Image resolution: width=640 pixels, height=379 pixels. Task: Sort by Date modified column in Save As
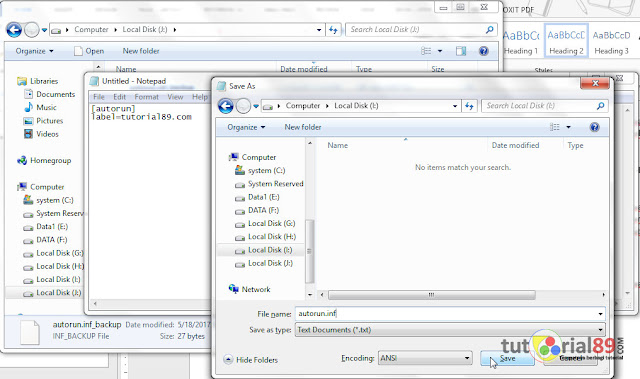tap(515, 145)
